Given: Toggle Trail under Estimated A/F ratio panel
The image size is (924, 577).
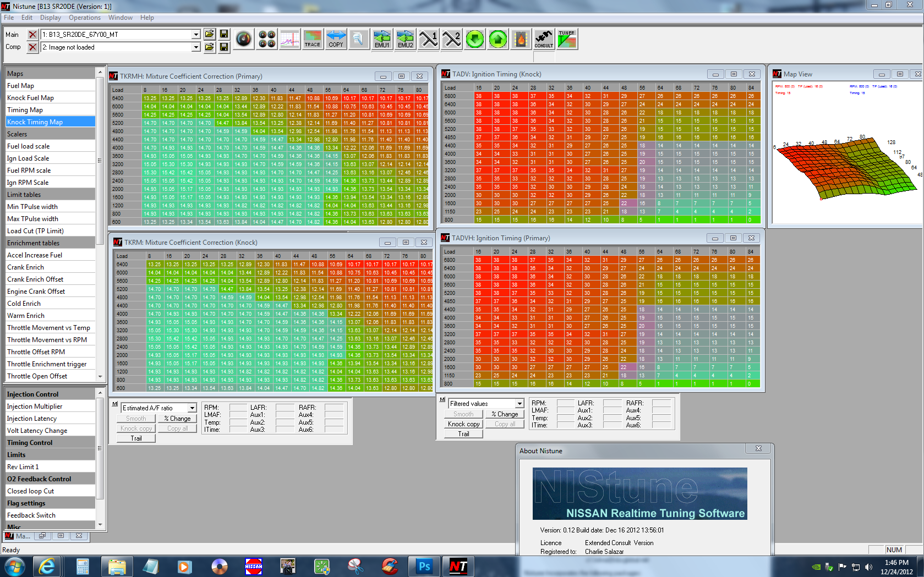Looking at the screenshot, I should [x=136, y=438].
